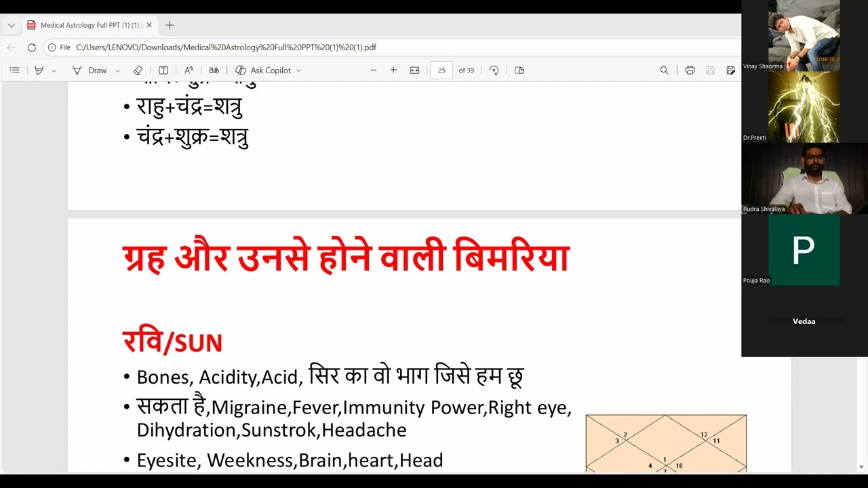
Task: Click the kundli chart image
Action: [666, 443]
